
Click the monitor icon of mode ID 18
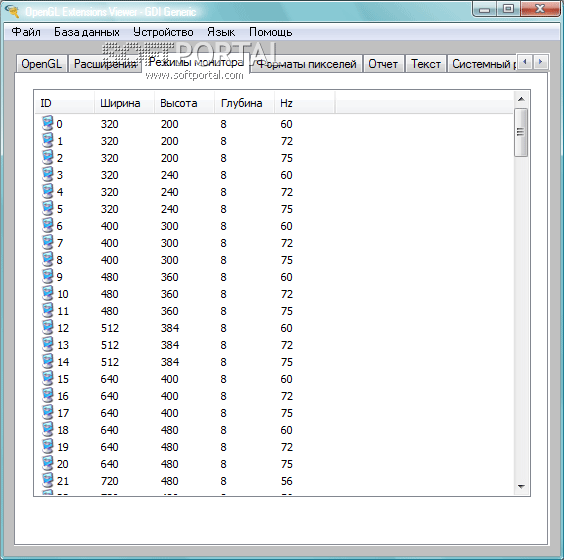[47, 429]
